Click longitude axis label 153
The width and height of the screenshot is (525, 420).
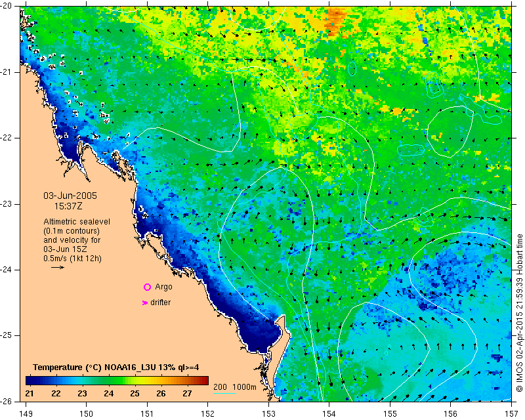[268, 414]
